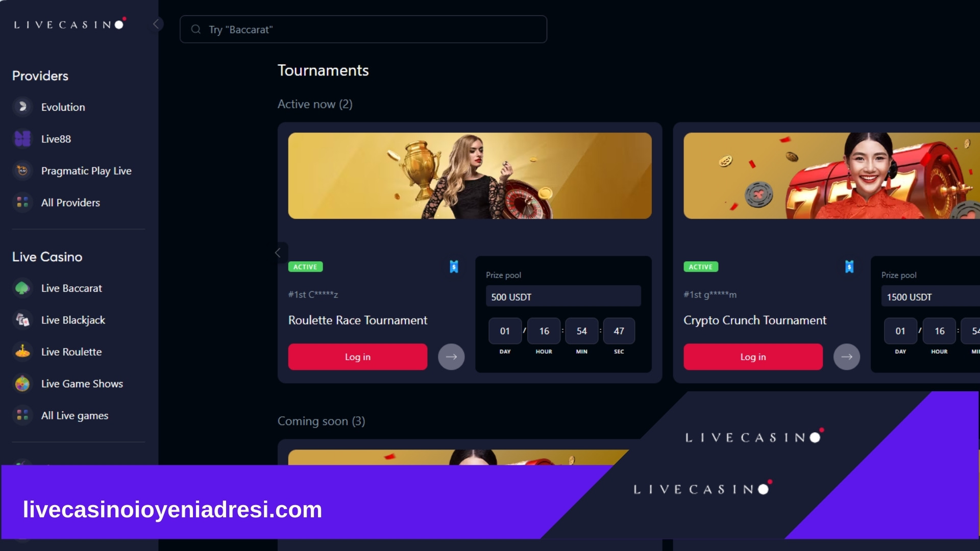The width and height of the screenshot is (980, 551).
Task: Expand All Providers in sidebar
Action: click(x=70, y=203)
